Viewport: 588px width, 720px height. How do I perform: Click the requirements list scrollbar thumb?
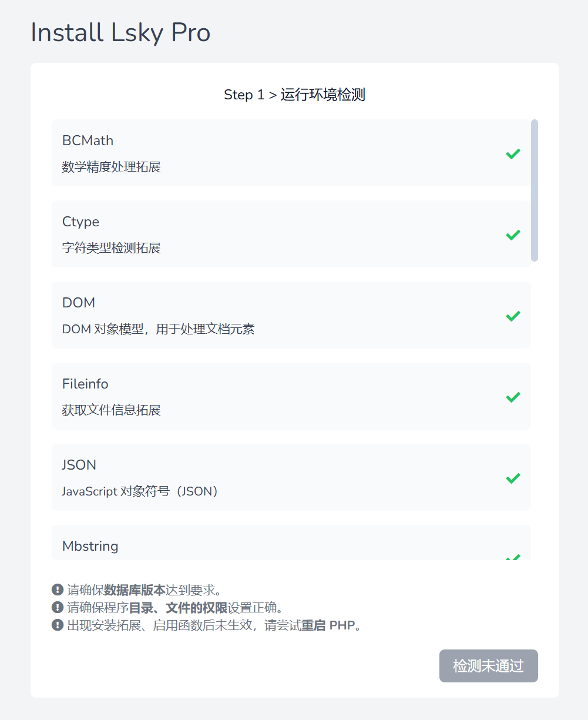tap(535, 190)
